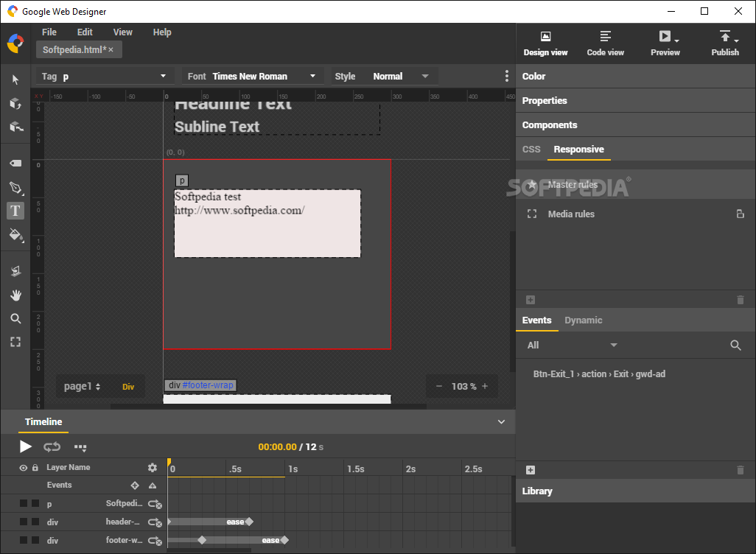
Task: Play the timeline animation
Action: [x=26, y=447]
